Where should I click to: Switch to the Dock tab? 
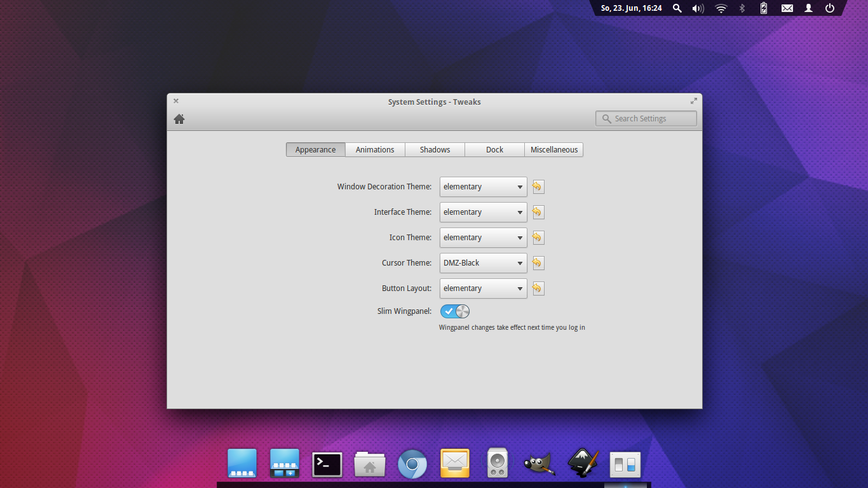494,150
